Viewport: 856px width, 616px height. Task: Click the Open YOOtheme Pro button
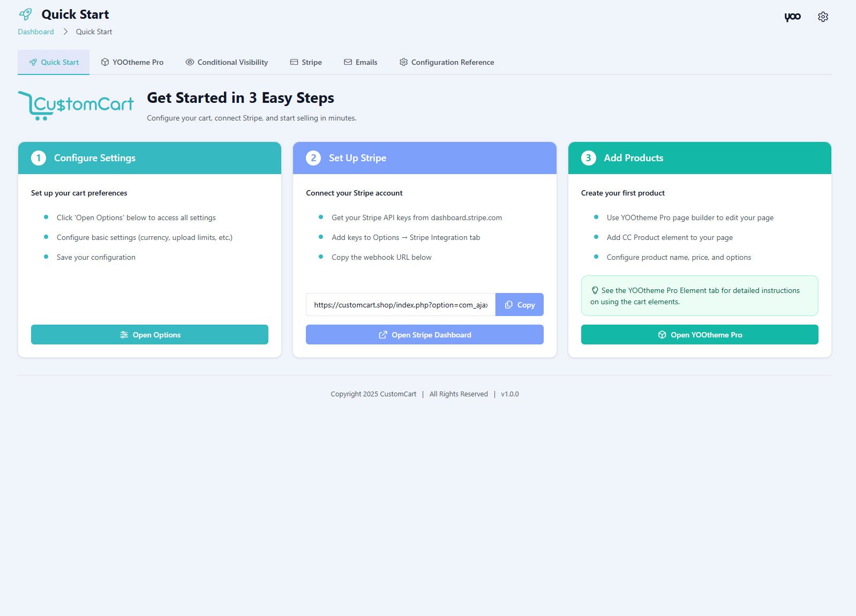(699, 335)
